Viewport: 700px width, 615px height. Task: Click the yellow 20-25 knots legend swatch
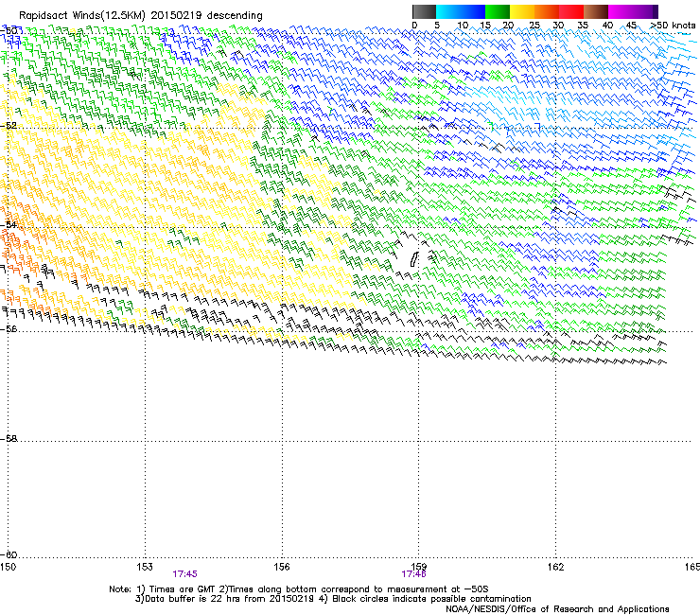[x=522, y=11]
